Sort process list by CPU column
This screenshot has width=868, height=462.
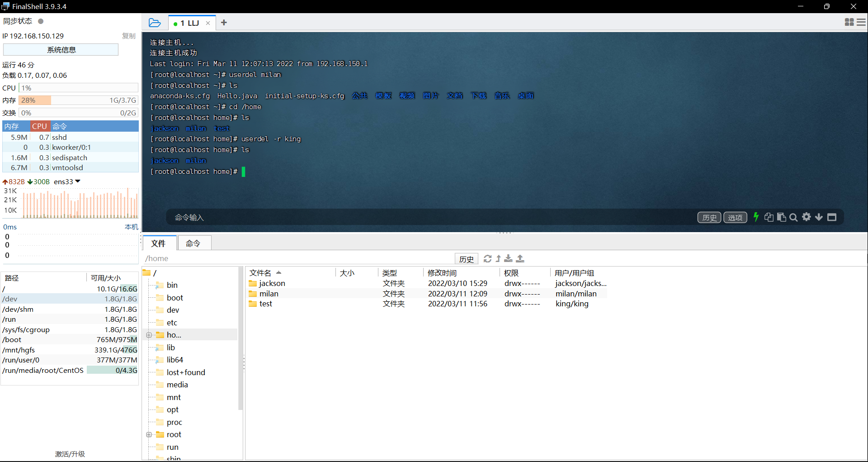40,126
